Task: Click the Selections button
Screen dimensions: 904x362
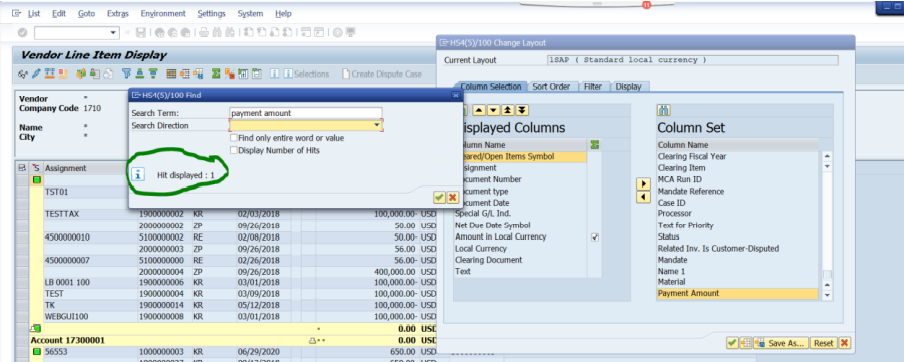Action: pos(306,74)
